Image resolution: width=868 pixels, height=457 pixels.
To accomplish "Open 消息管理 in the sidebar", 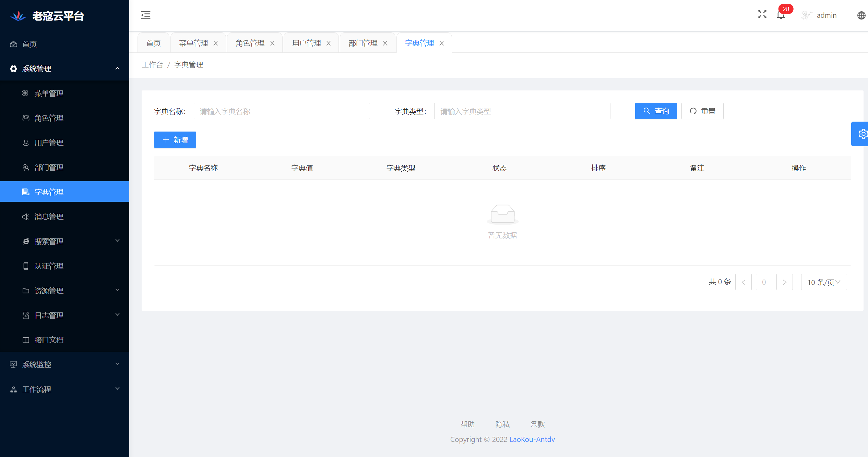I will (x=49, y=217).
